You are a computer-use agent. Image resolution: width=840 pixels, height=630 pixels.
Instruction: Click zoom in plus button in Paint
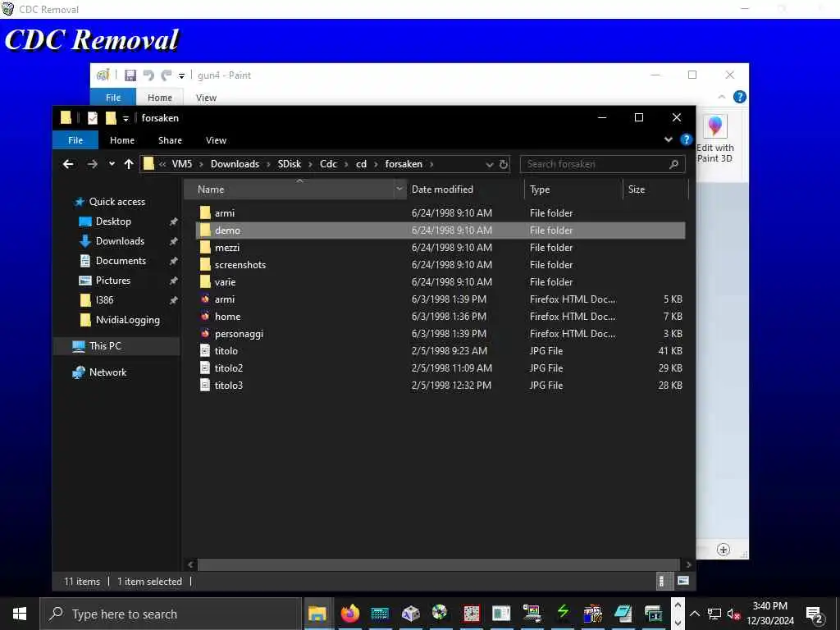click(724, 550)
